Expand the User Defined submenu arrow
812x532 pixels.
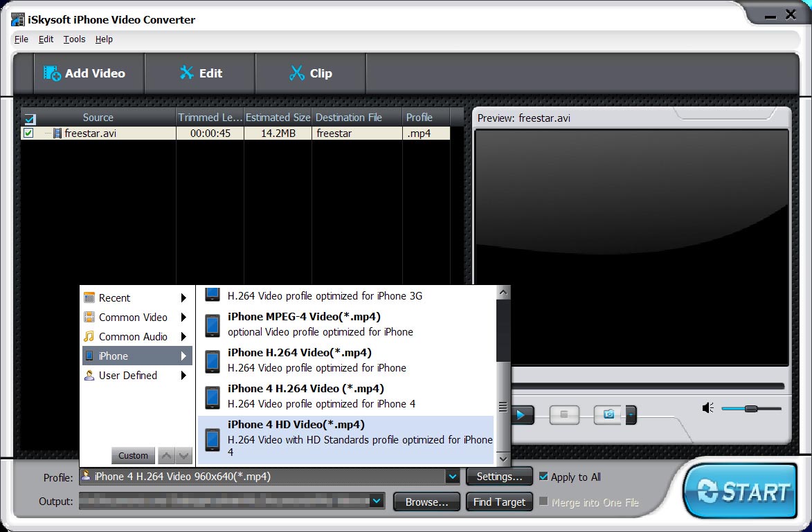(x=183, y=376)
